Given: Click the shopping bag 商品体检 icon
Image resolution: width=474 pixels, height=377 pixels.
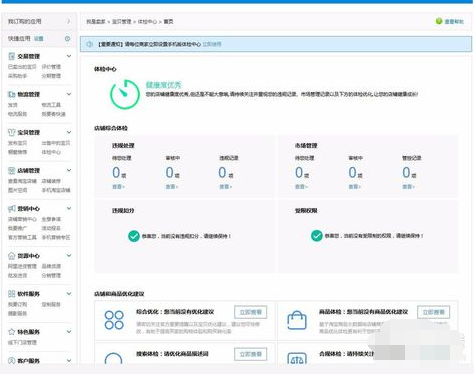Looking at the screenshot, I should [297, 320].
